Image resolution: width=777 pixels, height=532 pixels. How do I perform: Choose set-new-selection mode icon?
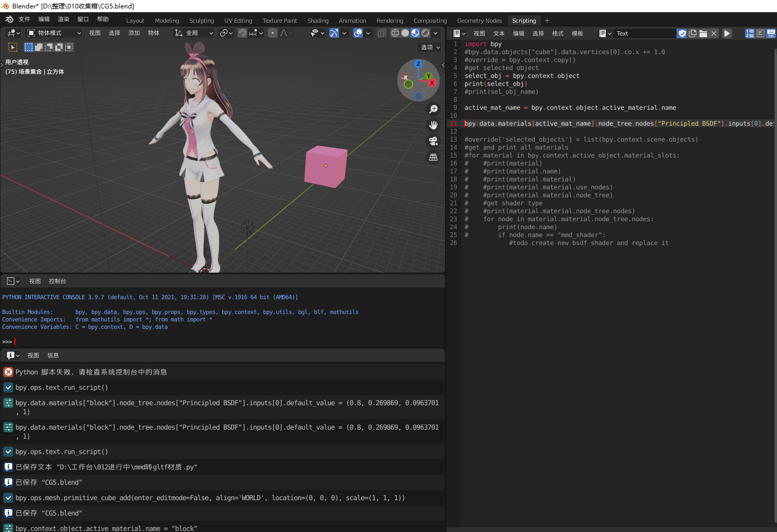click(29, 47)
